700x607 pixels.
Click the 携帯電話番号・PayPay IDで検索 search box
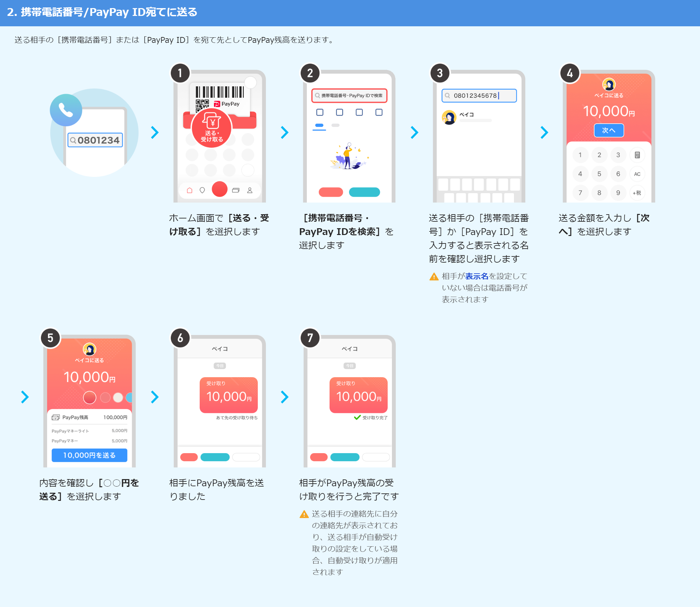[349, 95]
